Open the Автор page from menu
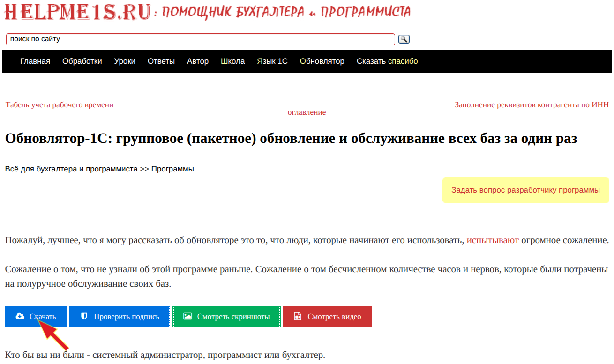Image resolution: width=614 pixels, height=364 pixels. tap(198, 61)
